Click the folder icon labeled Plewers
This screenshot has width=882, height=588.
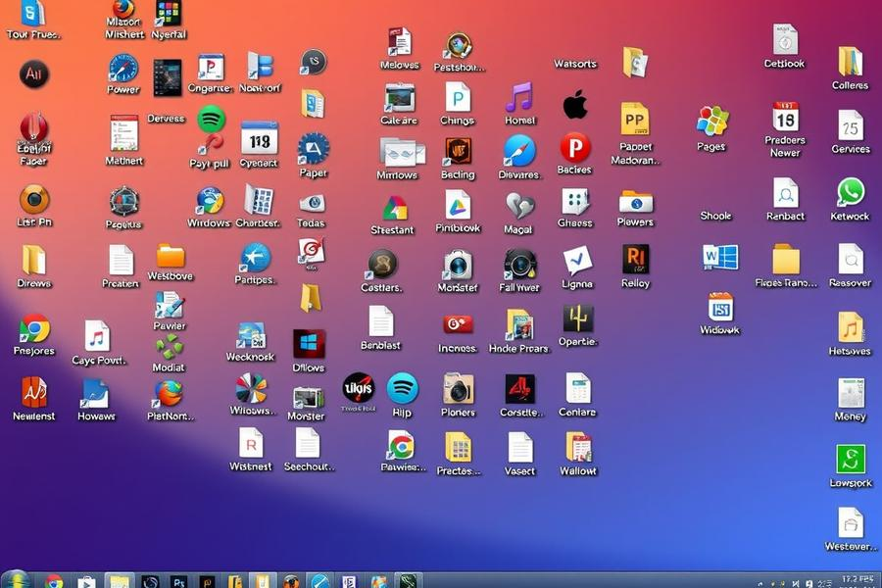[x=636, y=202]
